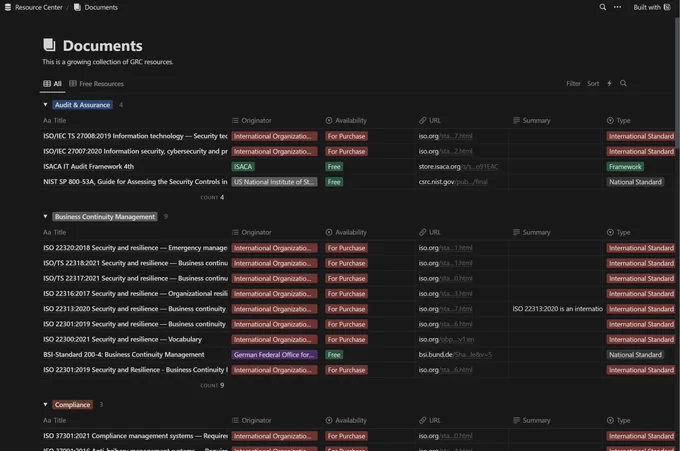This screenshot has height=451, width=680.
Task: Open Resource Center breadcrumb link
Action: [x=39, y=7]
